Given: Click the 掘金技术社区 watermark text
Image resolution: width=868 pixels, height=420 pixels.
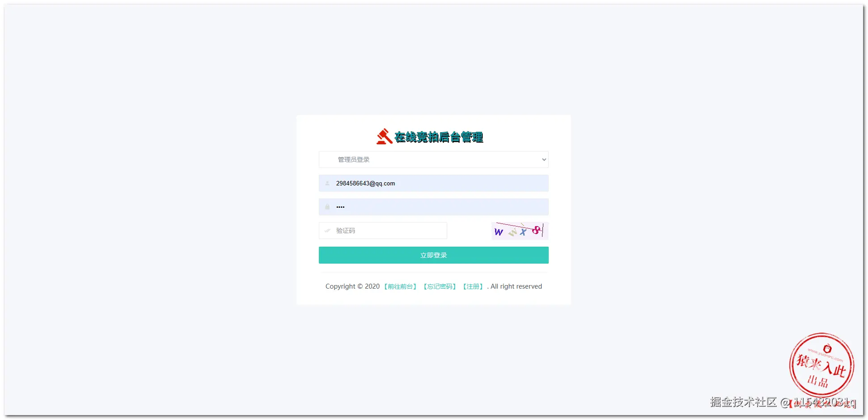Looking at the screenshot, I should (x=743, y=402).
